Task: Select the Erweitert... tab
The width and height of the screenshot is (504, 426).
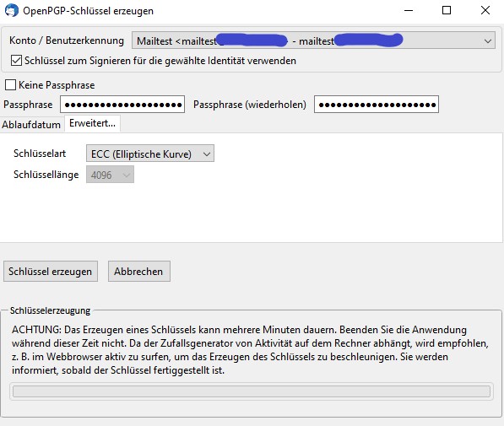Action: [x=93, y=123]
